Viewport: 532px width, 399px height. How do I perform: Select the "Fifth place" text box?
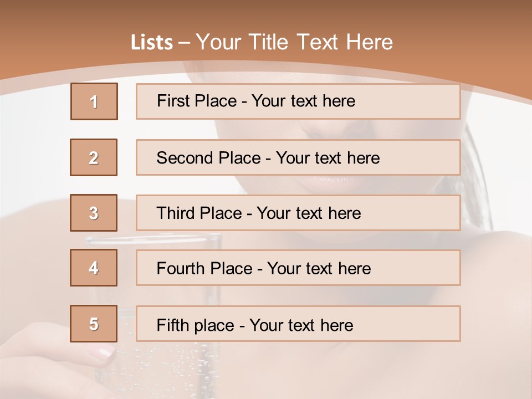(x=298, y=324)
